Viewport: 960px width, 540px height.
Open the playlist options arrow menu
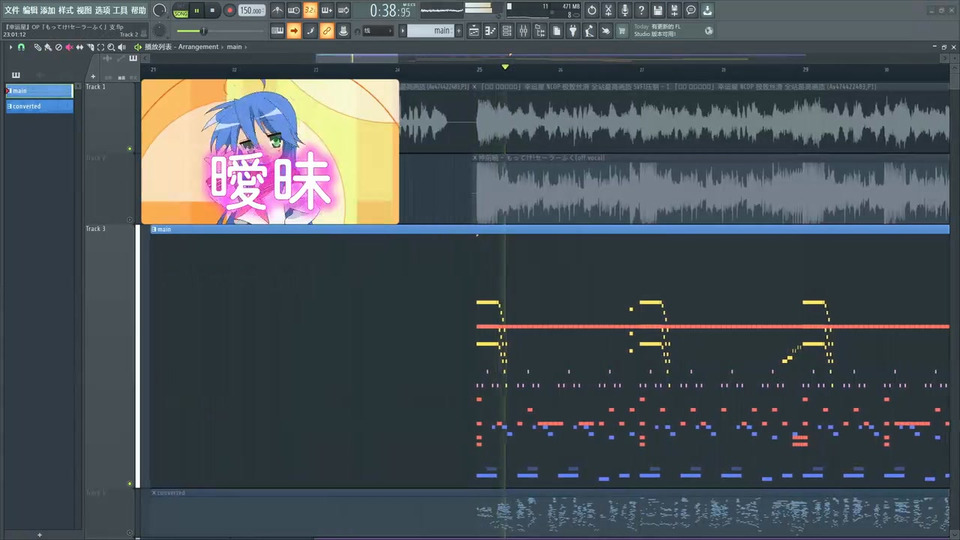[10, 47]
